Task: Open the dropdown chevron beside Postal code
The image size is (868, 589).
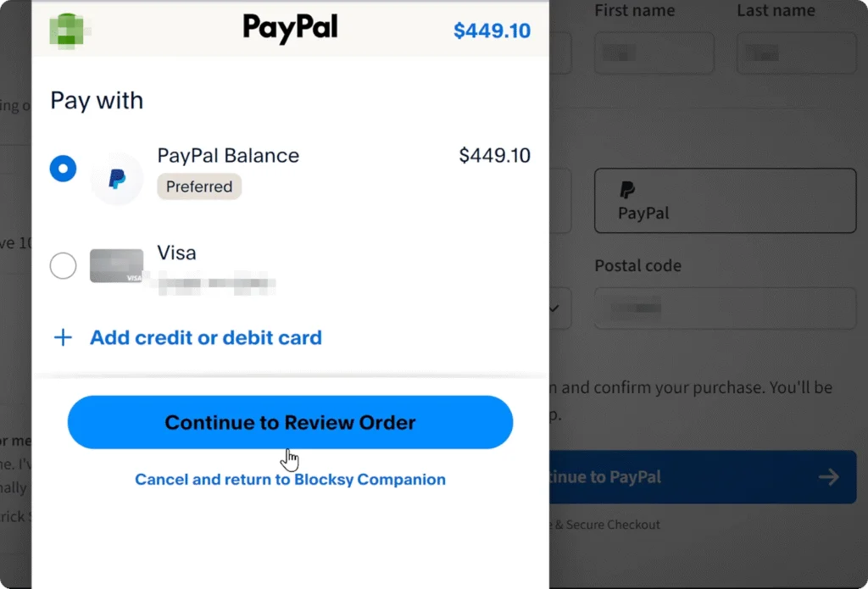Action: click(x=554, y=308)
